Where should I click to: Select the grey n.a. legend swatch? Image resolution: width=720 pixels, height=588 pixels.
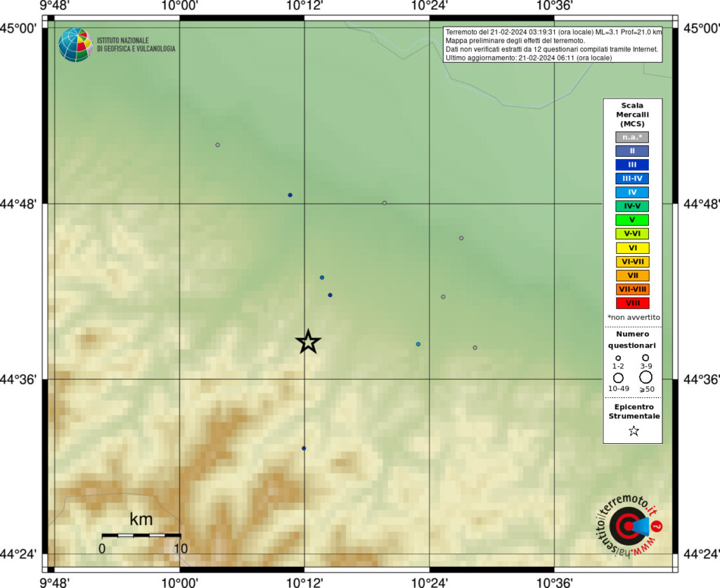click(632, 137)
